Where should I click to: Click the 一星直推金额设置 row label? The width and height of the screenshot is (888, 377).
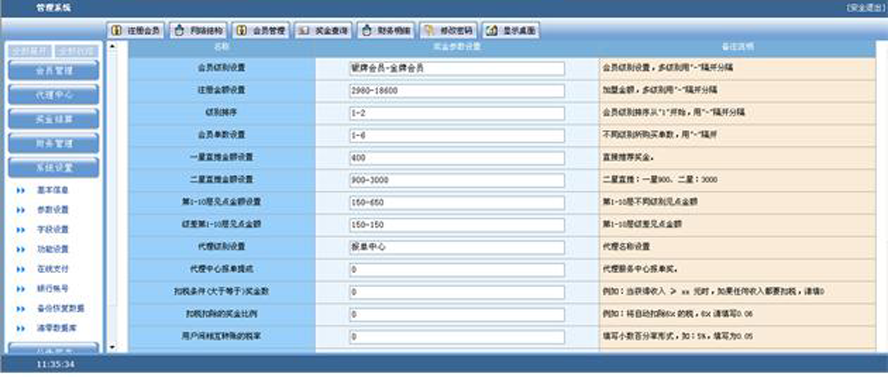click(221, 157)
